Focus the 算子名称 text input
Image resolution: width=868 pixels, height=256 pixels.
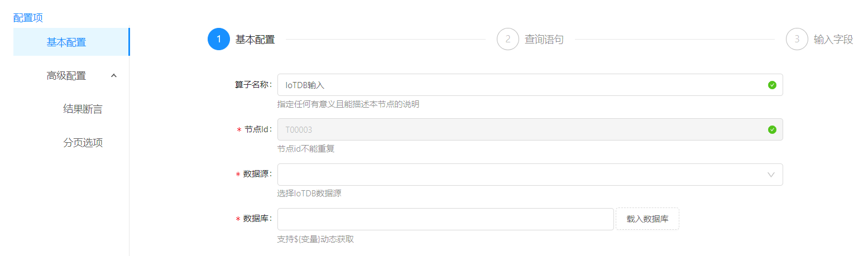tap(519, 85)
